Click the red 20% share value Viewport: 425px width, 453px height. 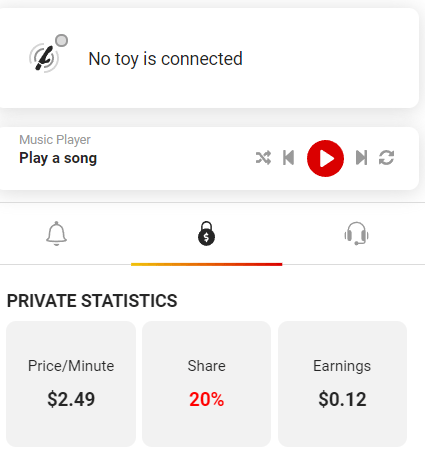click(x=206, y=399)
